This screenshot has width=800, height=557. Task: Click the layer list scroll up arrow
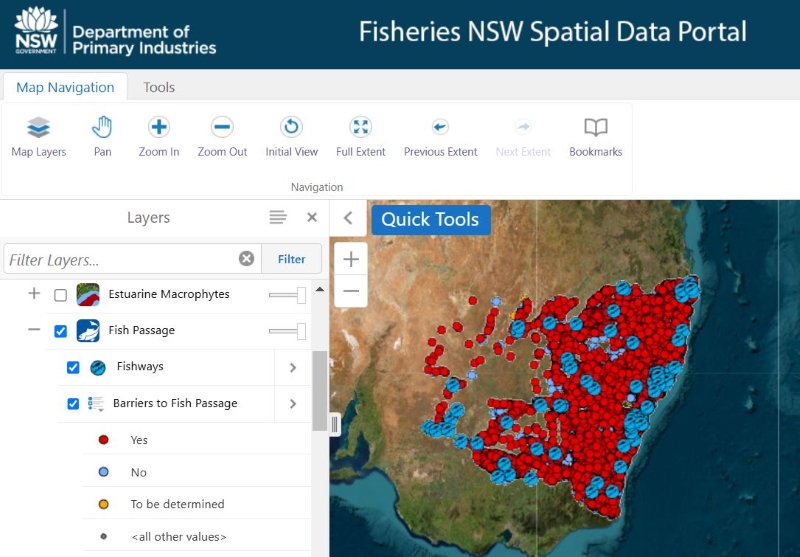point(320,289)
